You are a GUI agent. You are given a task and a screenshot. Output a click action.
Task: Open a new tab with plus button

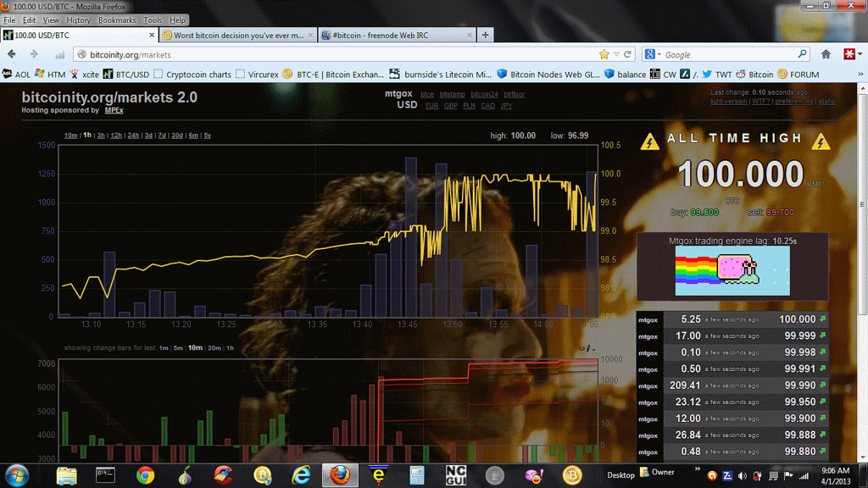[486, 35]
